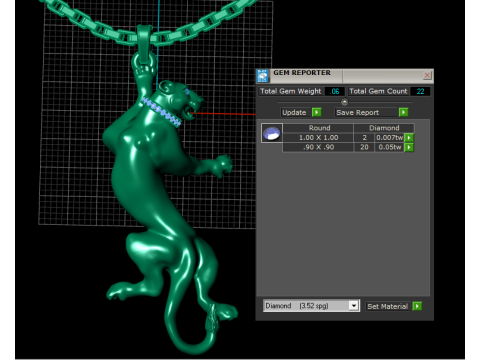
Task: Click the 0.05tw weight cell
Action: coord(389,147)
